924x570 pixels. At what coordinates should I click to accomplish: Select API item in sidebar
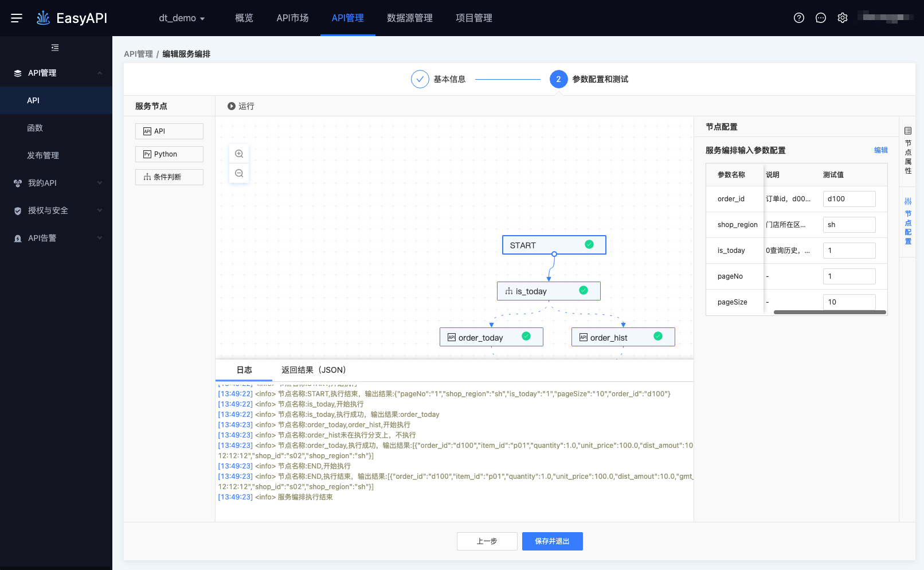click(x=56, y=100)
